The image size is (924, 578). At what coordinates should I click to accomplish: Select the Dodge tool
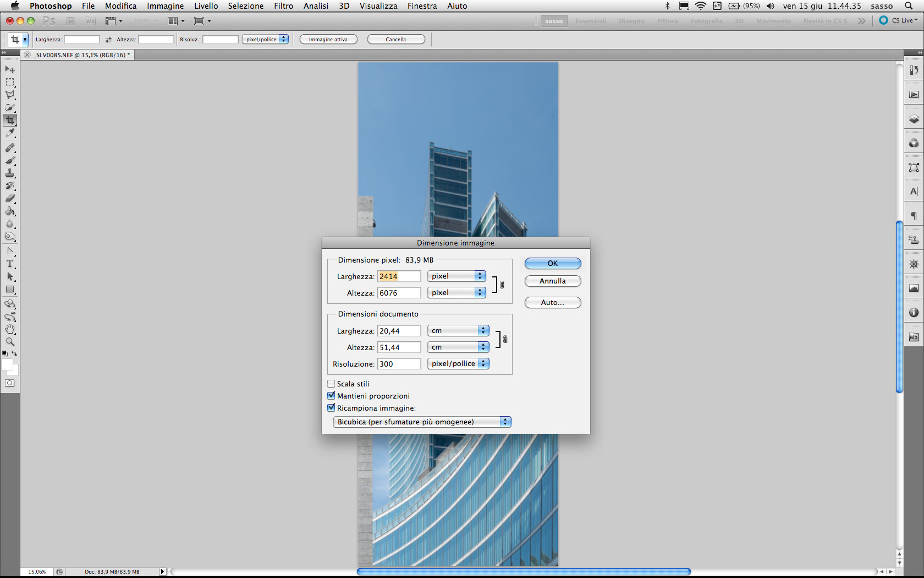(10, 237)
